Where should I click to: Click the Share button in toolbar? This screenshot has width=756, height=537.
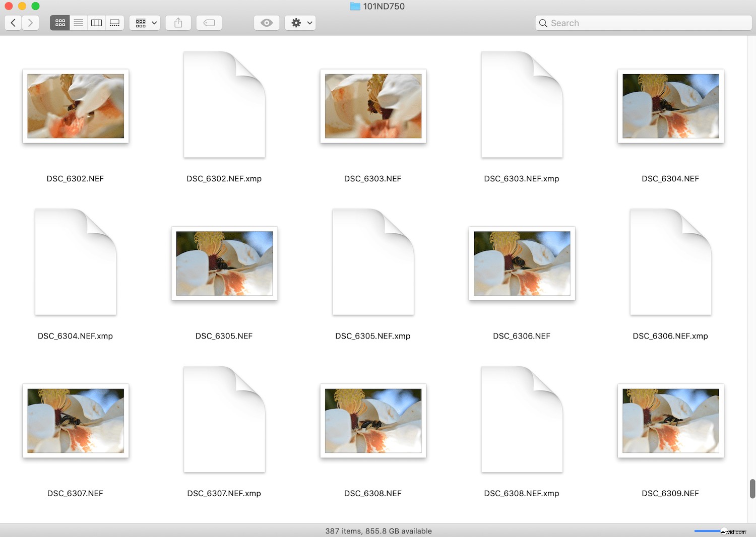click(178, 23)
